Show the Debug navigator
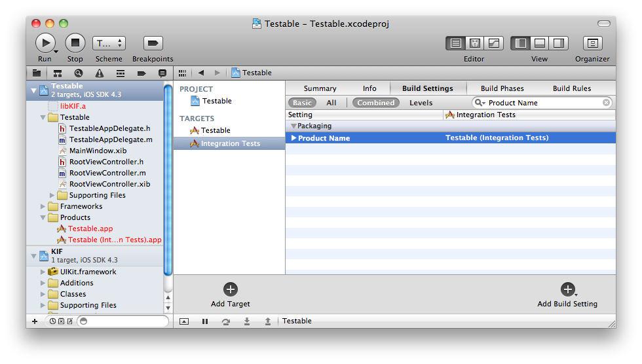Viewport: 642px width, 364px height. (121, 73)
